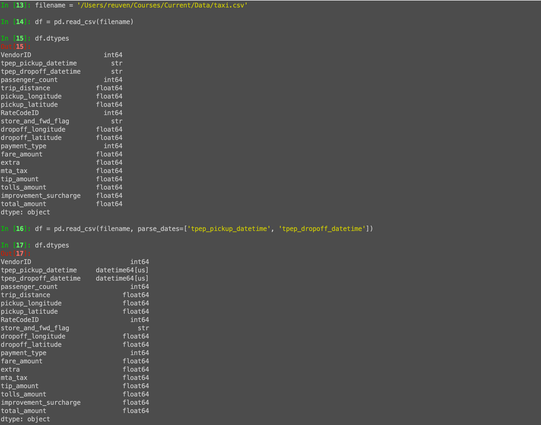Click the str type of tpep_pickup_datetime in Out[15]
The width and height of the screenshot is (541, 425).
117,63
